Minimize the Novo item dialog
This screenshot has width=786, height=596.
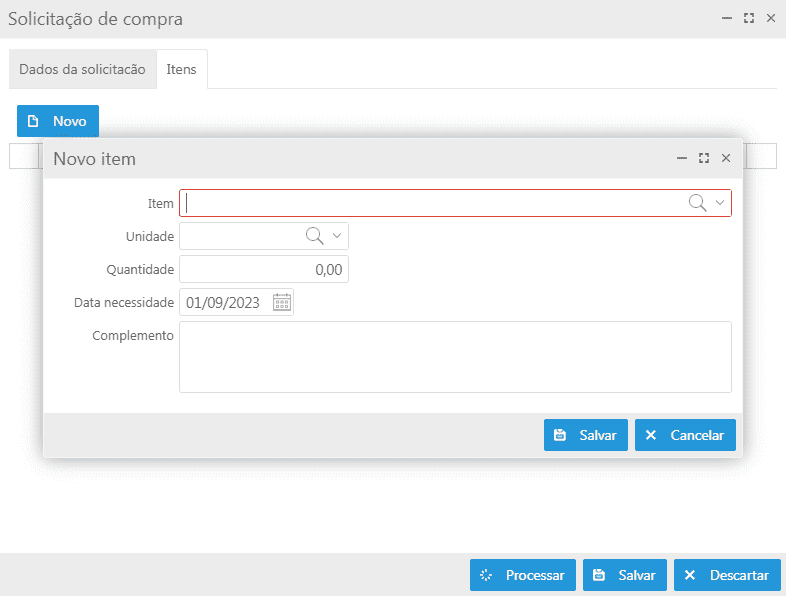click(682, 158)
